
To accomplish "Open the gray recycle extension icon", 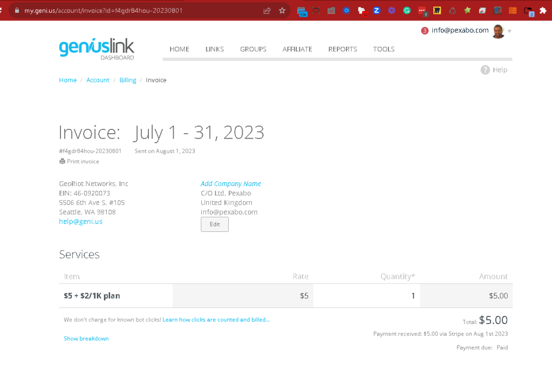I will [x=452, y=11].
